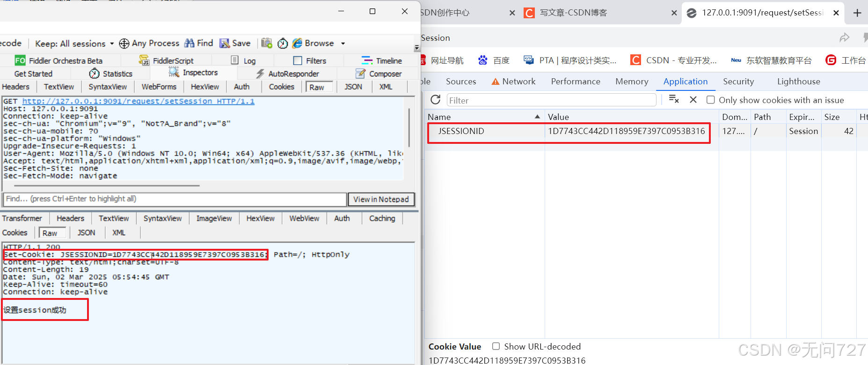Click the request URL link setSession

point(139,101)
